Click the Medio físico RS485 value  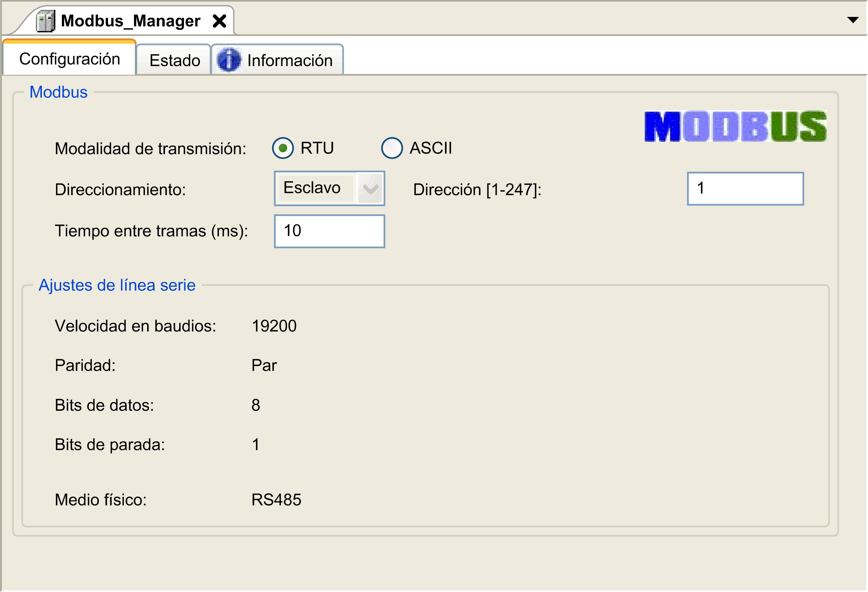pyautogui.click(x=276, y=500)
